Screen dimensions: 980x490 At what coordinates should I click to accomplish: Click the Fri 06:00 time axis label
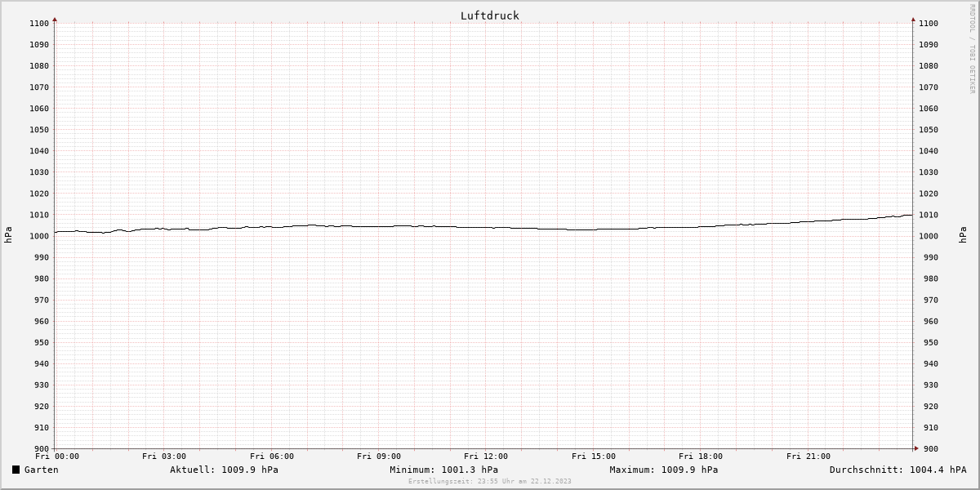pyautogui.click(x=272, y=457)
